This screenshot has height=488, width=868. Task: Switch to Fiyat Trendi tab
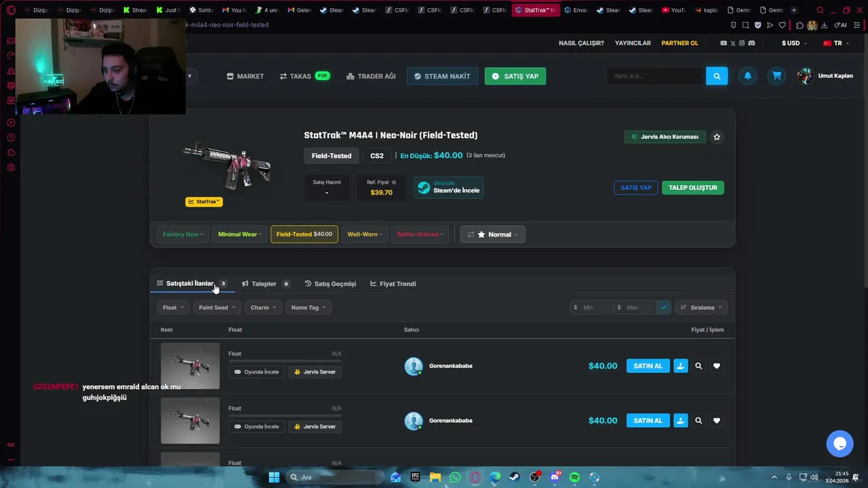[x=393, y=284]
